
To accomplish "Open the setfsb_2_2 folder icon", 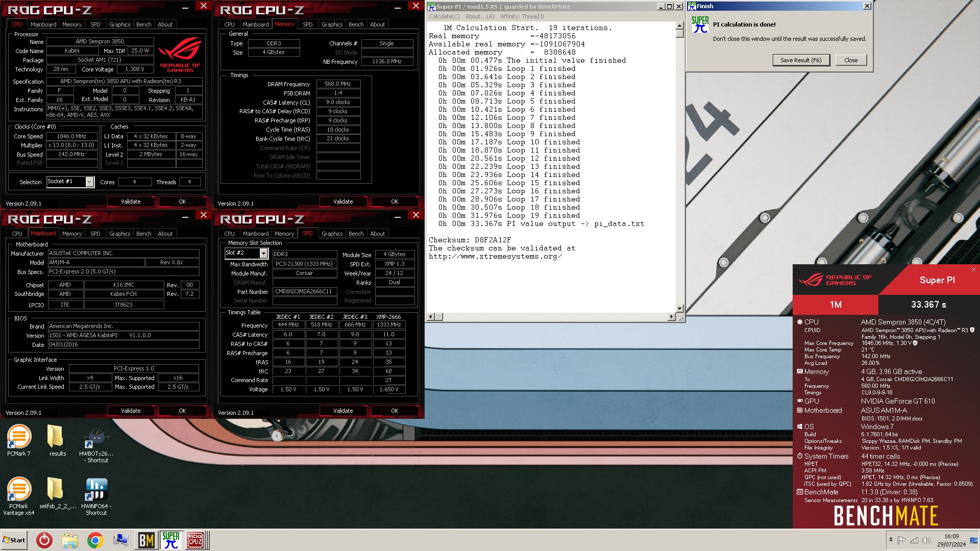I will coord(57,492).
